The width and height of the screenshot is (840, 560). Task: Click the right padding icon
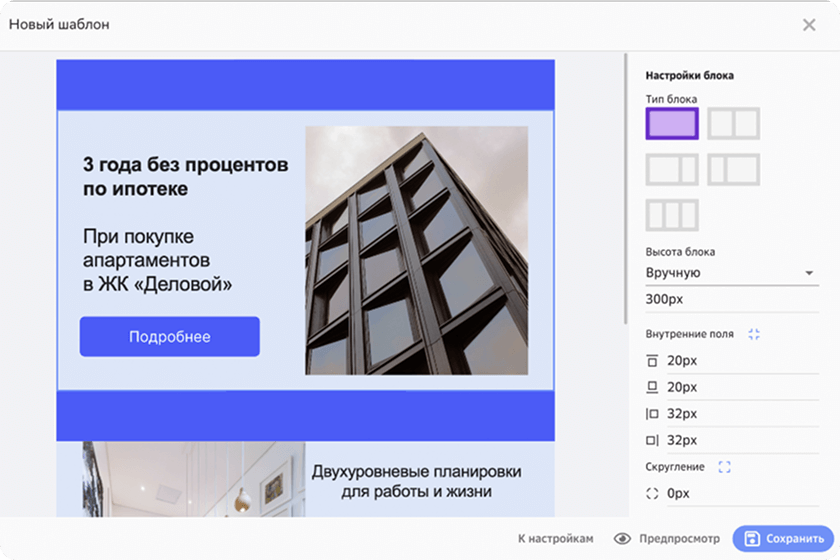coord(652,440)
